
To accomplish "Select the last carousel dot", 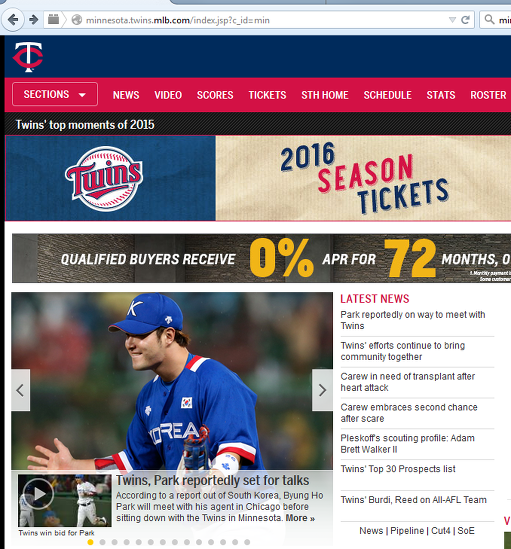I will 247,542.
